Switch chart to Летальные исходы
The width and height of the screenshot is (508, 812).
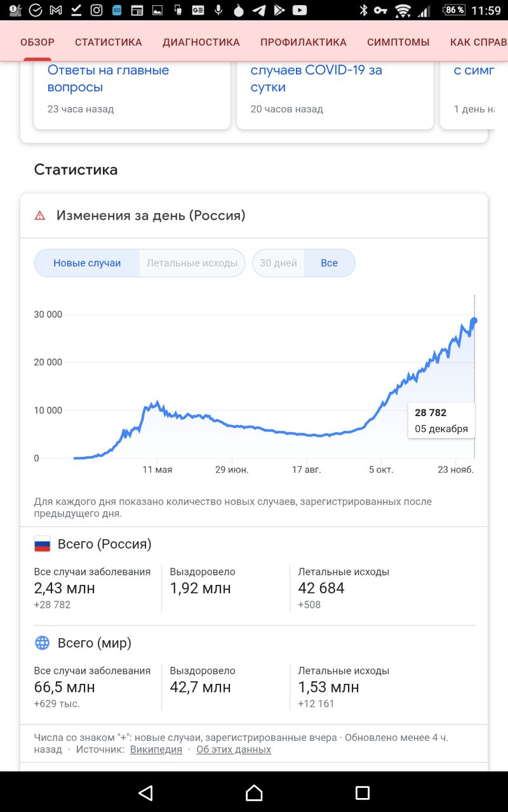pos(192,263)
